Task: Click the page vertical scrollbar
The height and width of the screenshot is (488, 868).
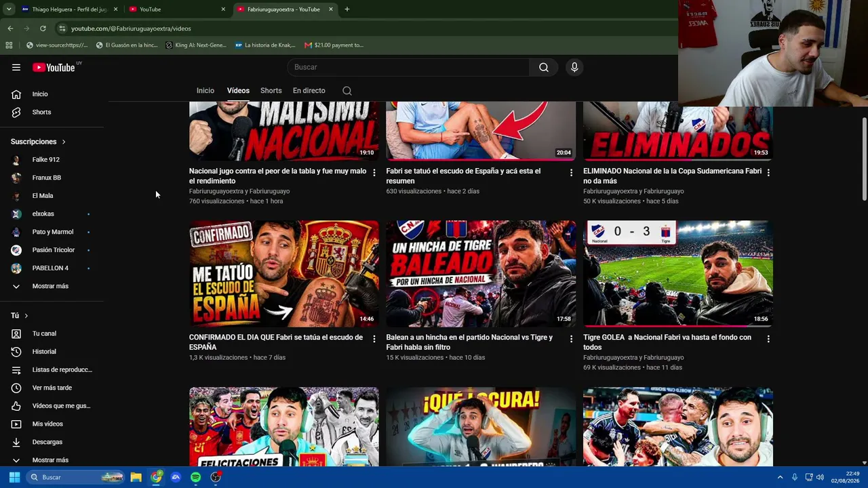Action: point(864,159)
